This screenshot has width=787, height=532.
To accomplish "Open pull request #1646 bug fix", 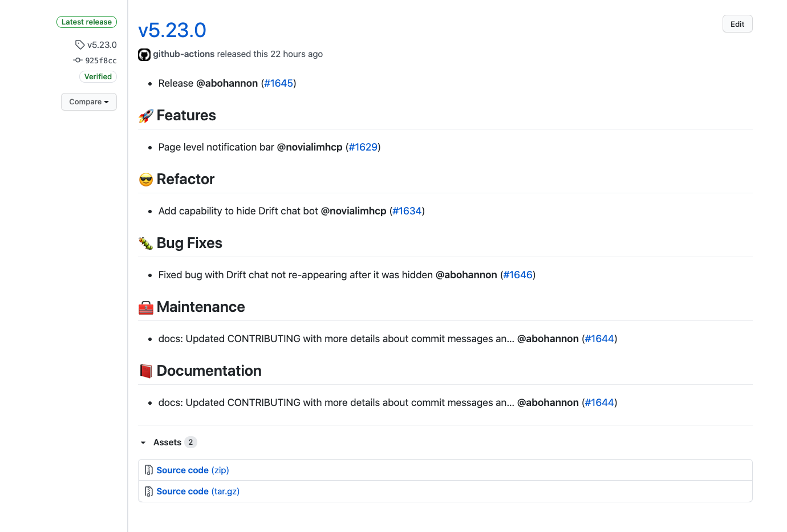I will pyautogui.click(x=518, y=275).
